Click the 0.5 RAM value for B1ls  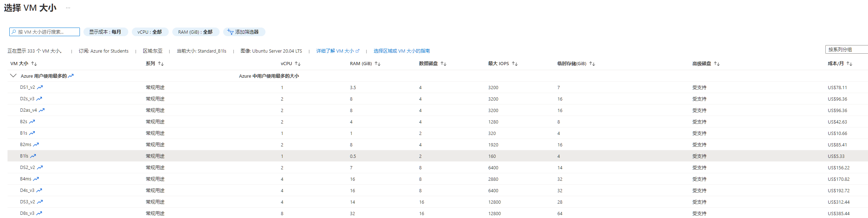tap(353, 156)
